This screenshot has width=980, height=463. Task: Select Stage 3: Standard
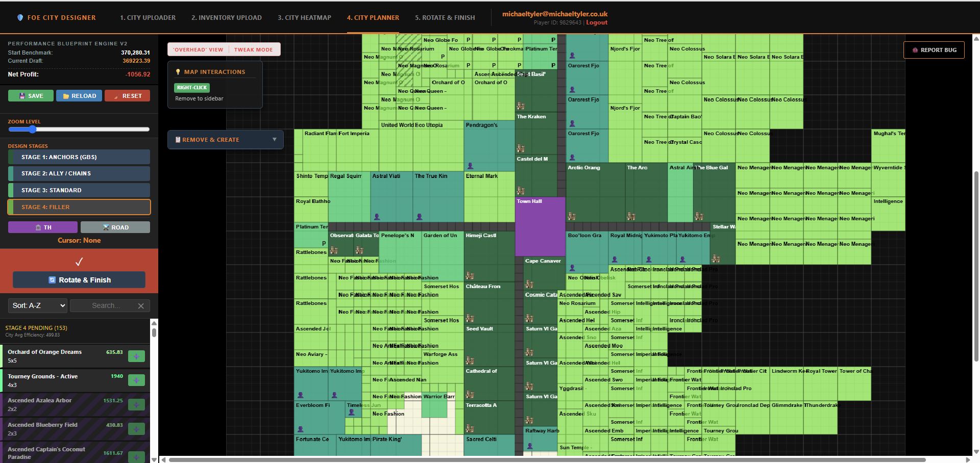79,190
